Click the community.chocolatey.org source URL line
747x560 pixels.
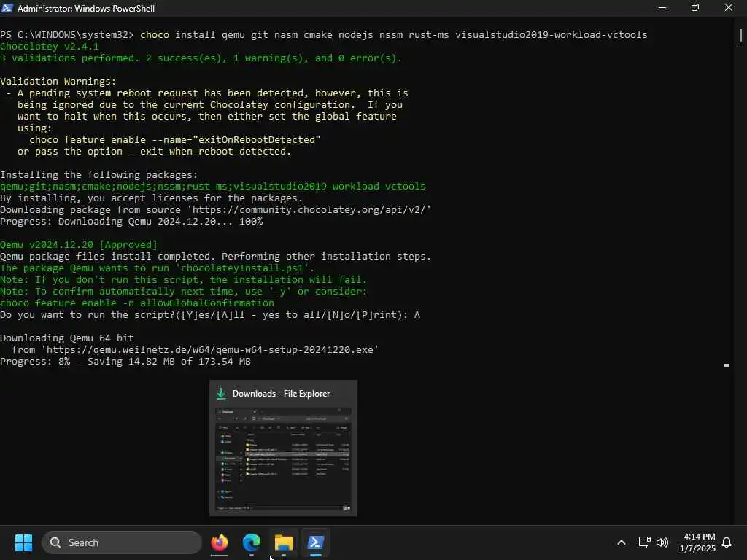[x=215, y=210]
